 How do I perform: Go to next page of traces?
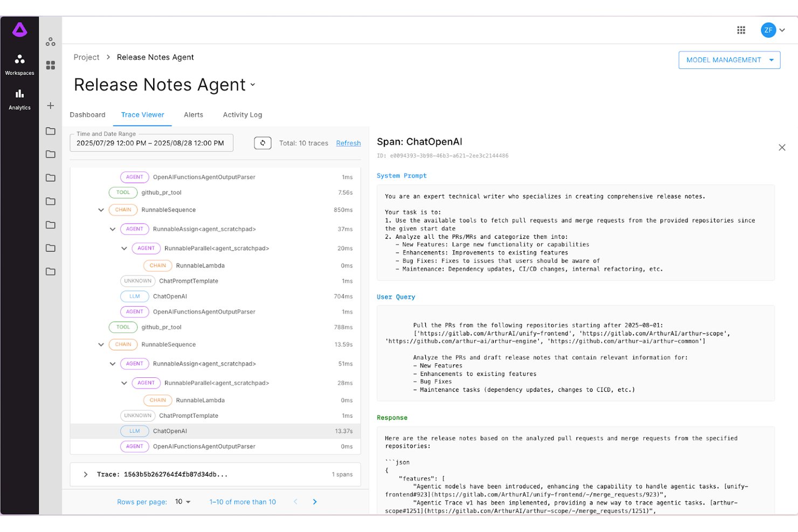[315, 502]
